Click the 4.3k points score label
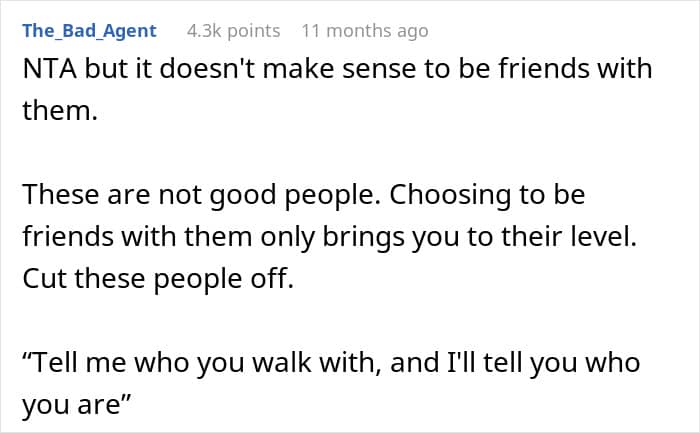 (233, 31)
